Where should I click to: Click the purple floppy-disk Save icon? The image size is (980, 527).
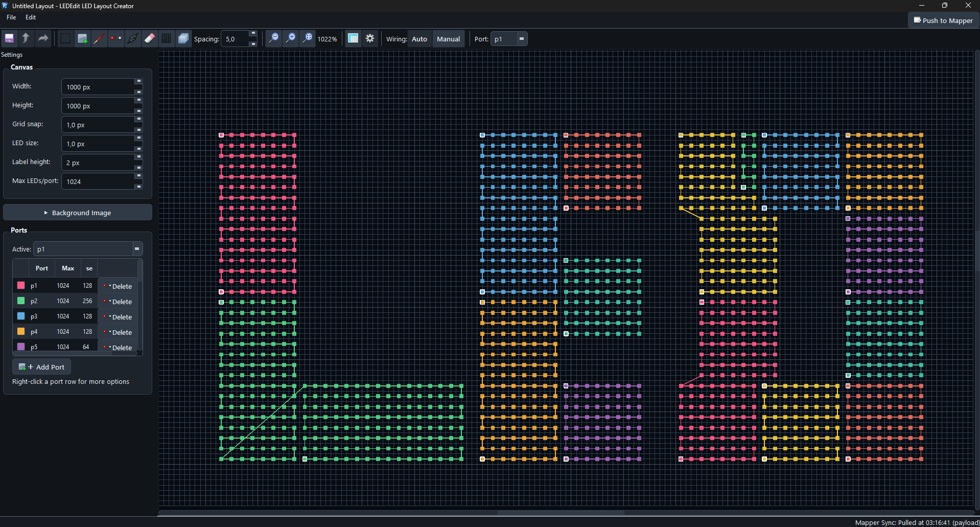tap(9, 39)
